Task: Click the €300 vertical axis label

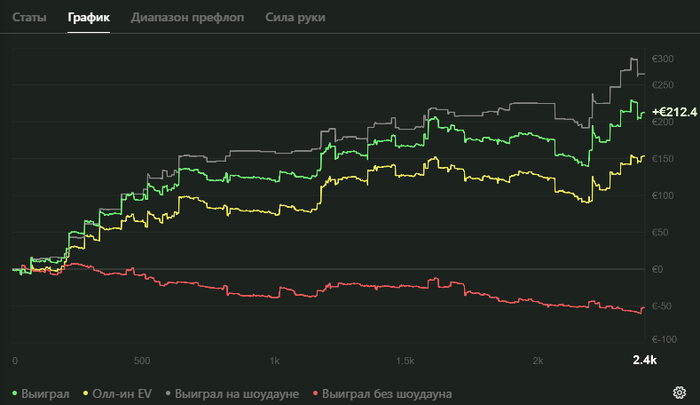Action: click(661, 58)
